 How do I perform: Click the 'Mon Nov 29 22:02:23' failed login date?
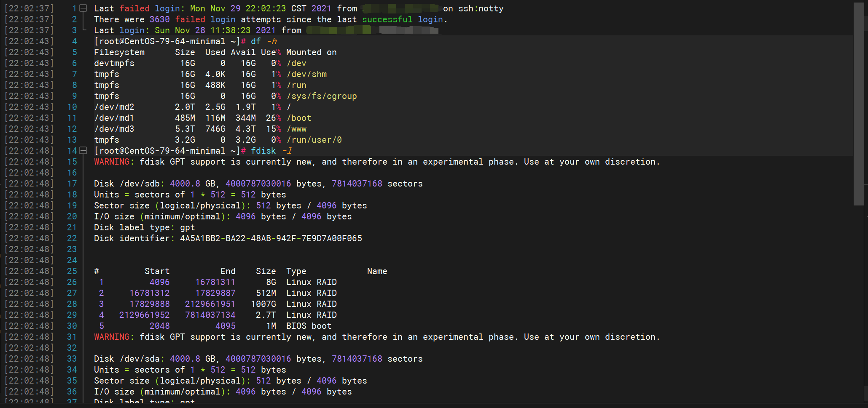(238, 8)
